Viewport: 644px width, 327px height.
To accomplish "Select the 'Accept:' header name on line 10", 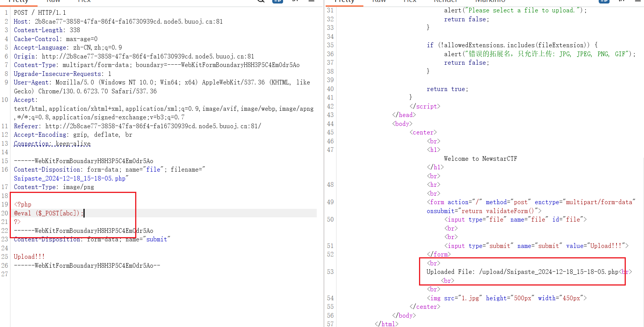I will (x=26, y=100).
